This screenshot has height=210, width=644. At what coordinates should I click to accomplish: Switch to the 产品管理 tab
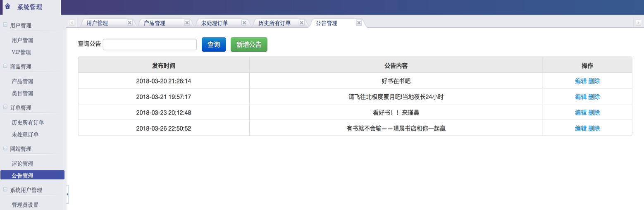[155, 23]
